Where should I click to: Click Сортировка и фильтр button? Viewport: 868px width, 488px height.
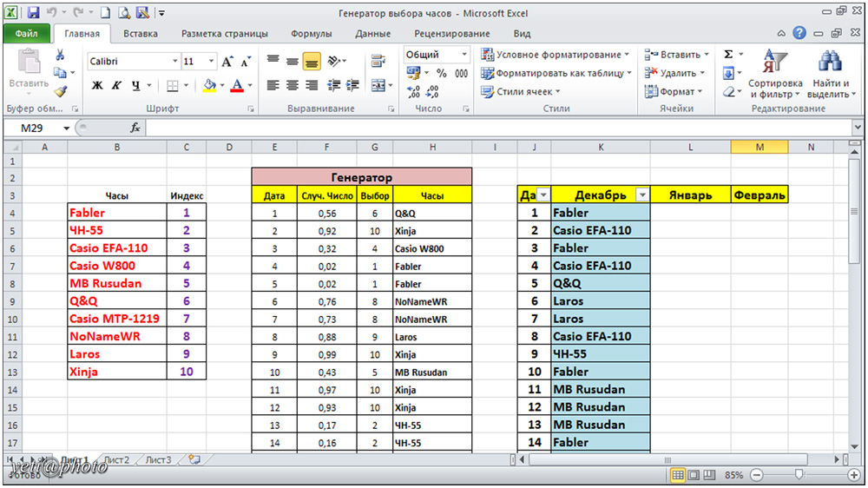click(x=770, y=76)
